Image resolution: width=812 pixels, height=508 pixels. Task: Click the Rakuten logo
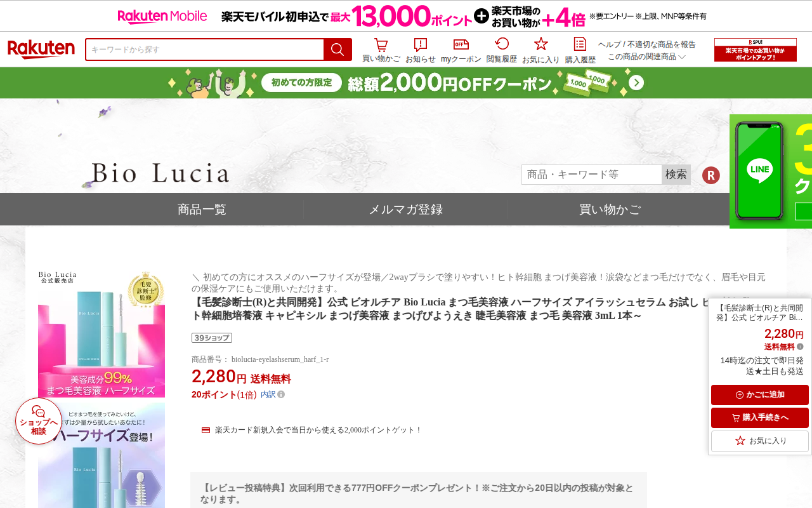[41, 50]
